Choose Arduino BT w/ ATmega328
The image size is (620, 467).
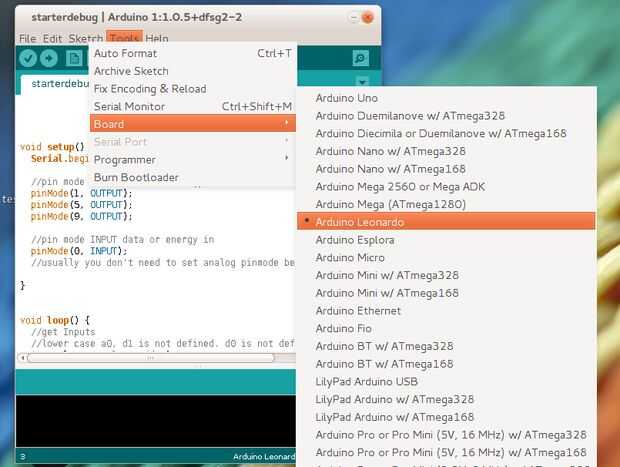pyautogui.click(x=446, y=346)
